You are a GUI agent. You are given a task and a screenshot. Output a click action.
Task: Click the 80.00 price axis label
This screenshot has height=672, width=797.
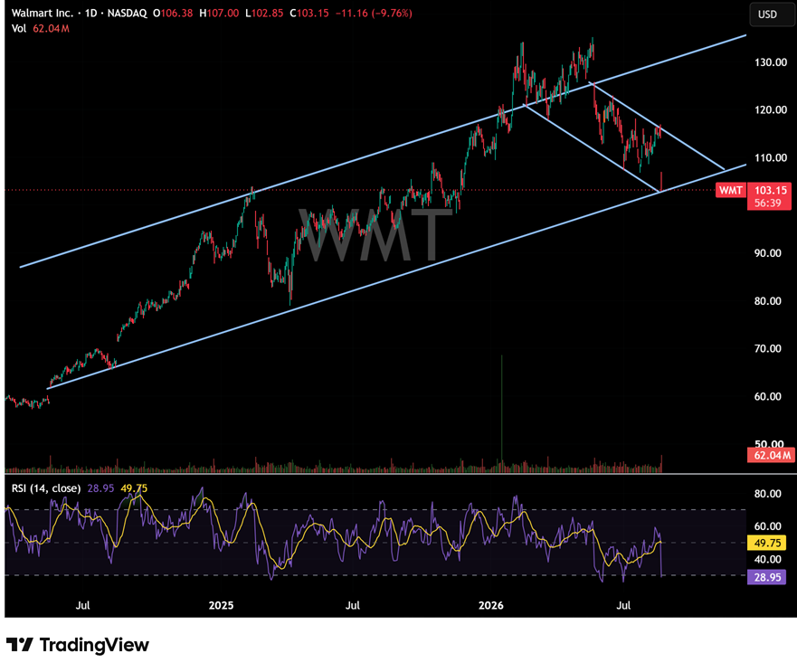point(767,301)
